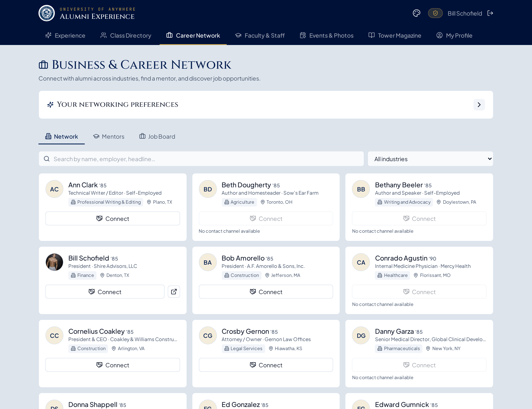
Task: Open the All industries dropdown
Action: [431, 159]
